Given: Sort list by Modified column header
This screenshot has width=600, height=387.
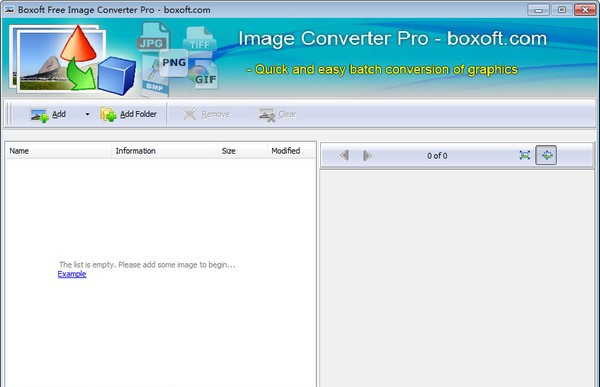Looking at the screenshot, I should point(291,151).
